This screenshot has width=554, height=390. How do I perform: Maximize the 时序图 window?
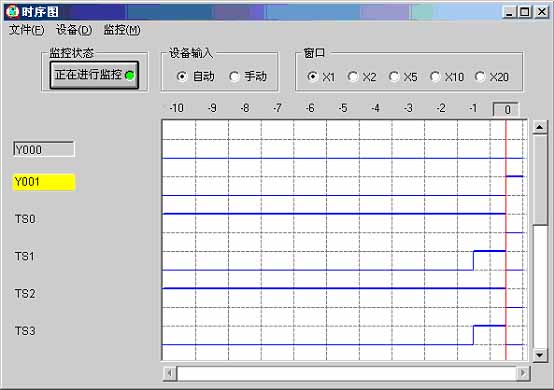[525, 12]
